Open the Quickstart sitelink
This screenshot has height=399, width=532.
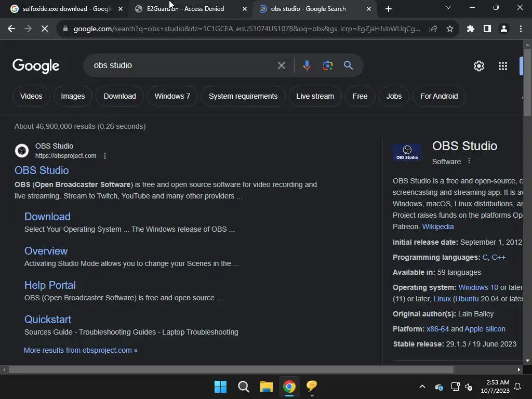[x=48, y=320]
